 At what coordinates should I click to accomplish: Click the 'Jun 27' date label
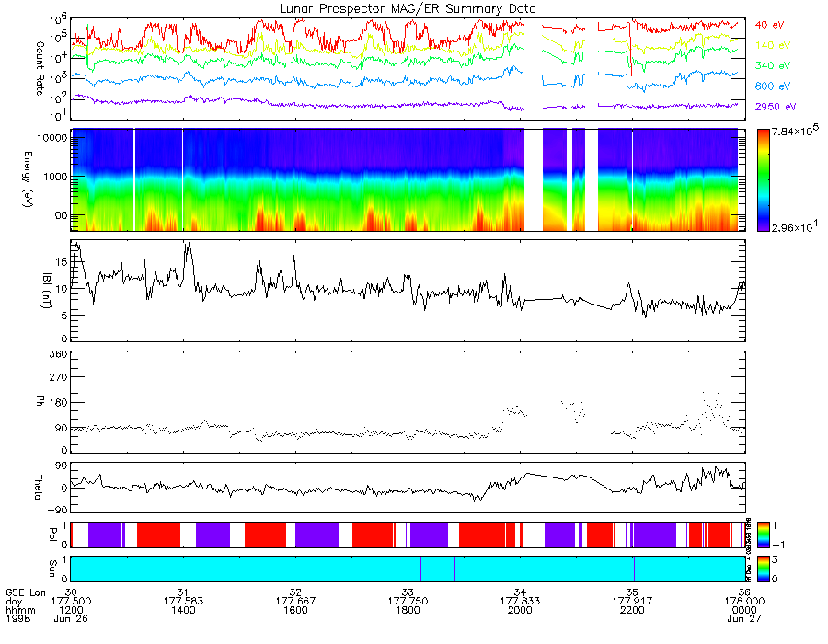744,618
